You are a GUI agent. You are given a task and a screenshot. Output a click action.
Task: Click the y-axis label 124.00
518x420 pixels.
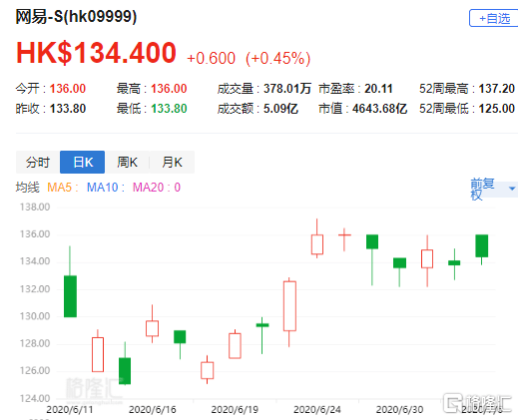click(x=35, y=398)
